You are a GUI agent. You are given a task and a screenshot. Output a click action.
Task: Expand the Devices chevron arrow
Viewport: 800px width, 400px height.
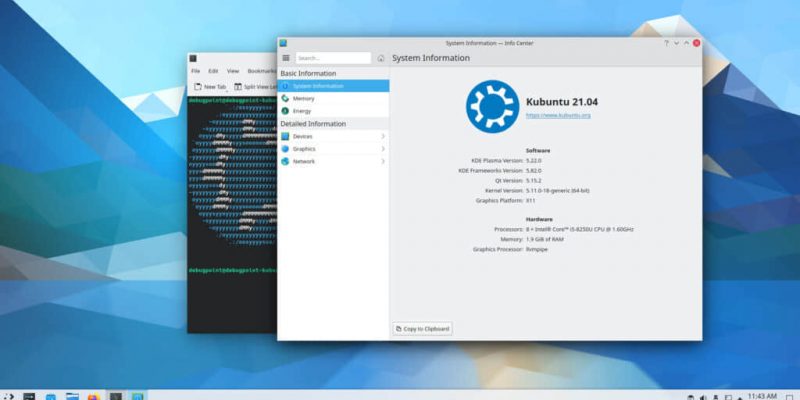383,136
